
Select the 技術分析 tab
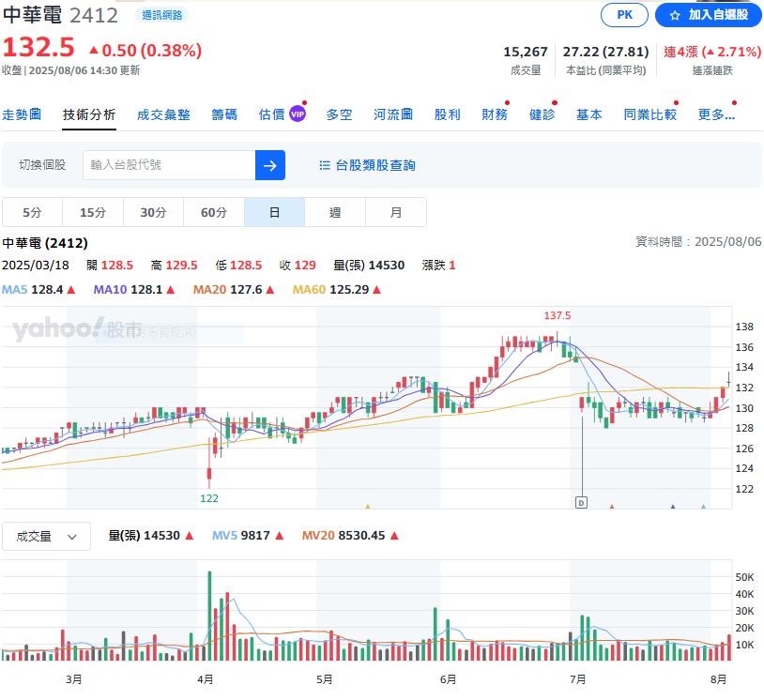[88, 114]
